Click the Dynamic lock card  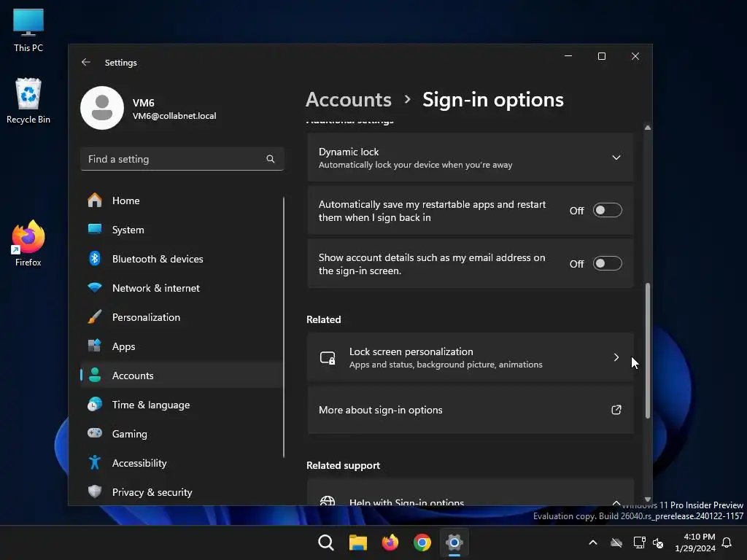pos(471,157)
